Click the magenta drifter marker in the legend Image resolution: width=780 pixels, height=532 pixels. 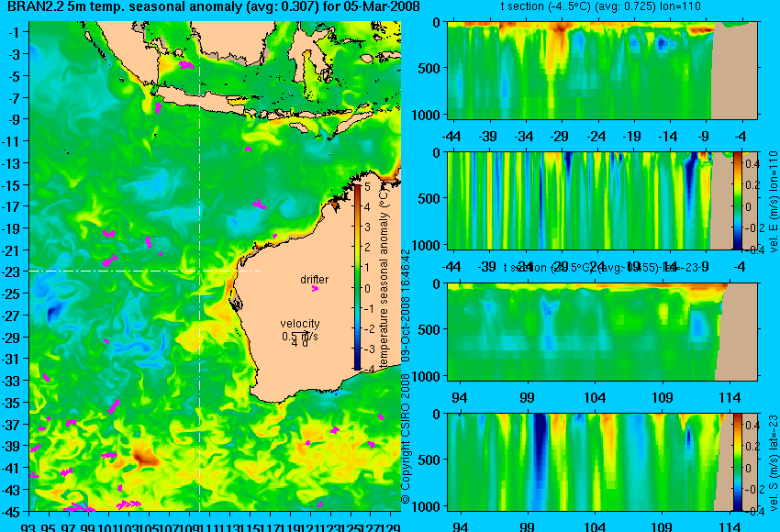pyautogui.click(x=315, y=288)
